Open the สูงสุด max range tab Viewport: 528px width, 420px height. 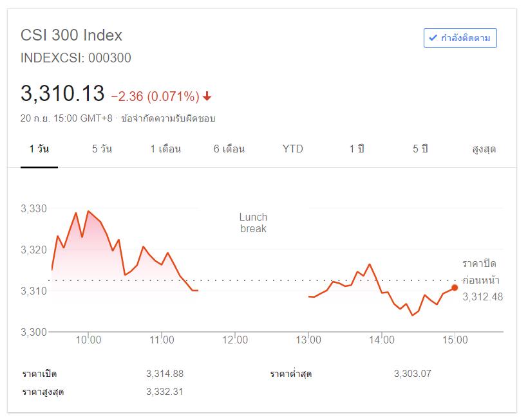pos(484,149)
